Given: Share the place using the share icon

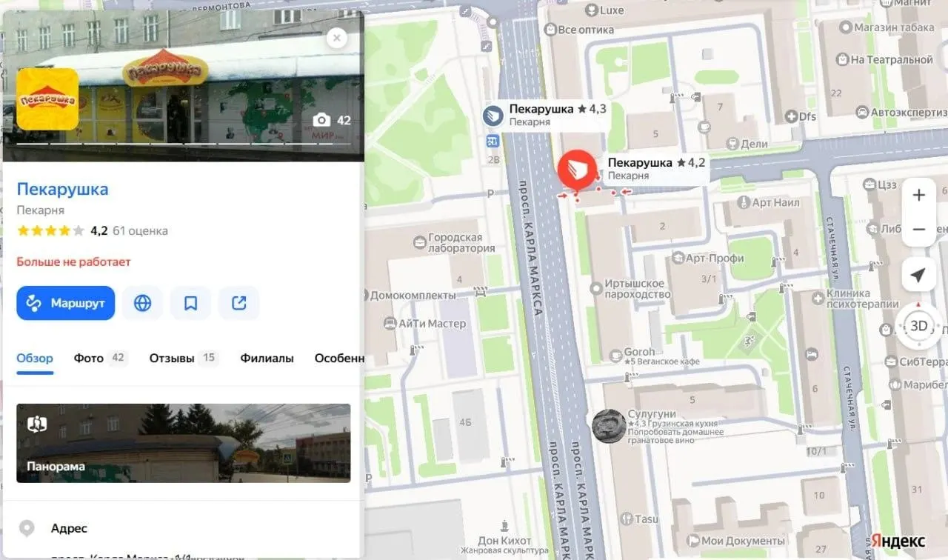Looking at the screenshot, I should pyautogui.click(x=239, y=303).
